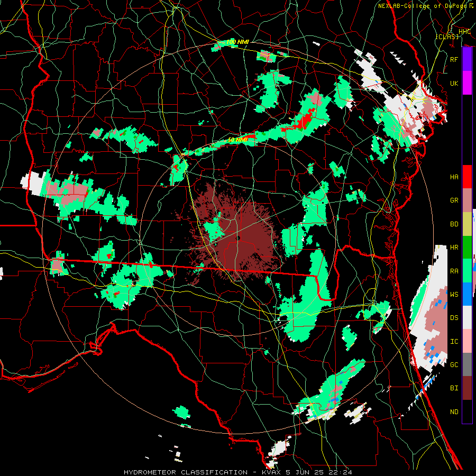Image resolution: width=476 pixels, height=476 pixels.
Task: Select the IC pink legend block
Action: pyautogui.click(x=467, y=341)
